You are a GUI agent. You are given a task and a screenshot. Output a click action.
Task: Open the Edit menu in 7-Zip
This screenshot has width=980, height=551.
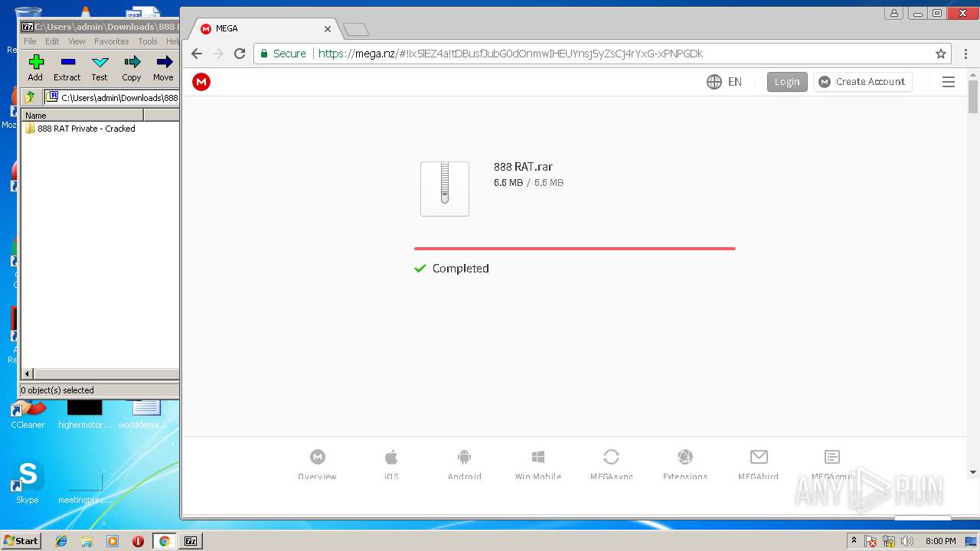click(x=52, y=41)
